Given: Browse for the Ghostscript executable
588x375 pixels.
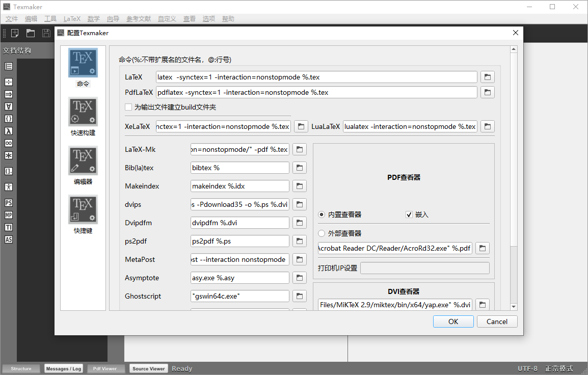Looking at the screenshot, I should click(x=299, y=296).
